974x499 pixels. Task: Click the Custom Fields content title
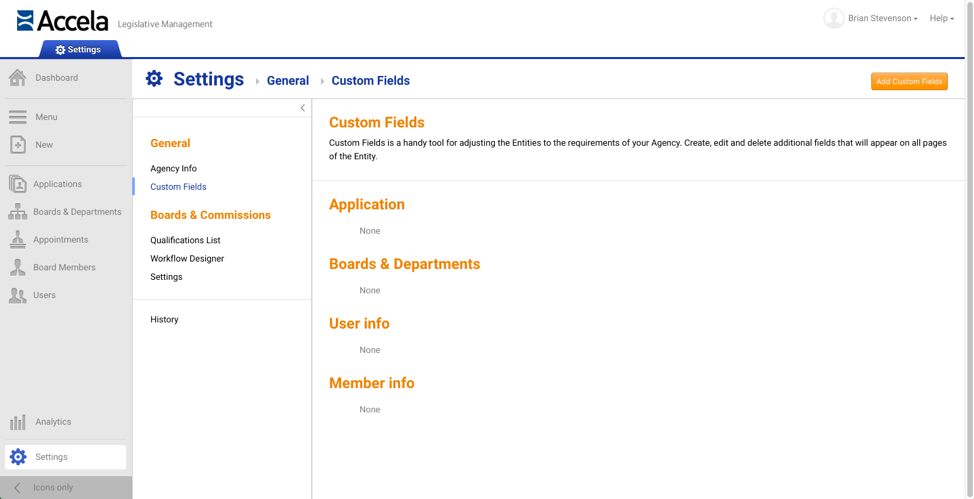377,122
